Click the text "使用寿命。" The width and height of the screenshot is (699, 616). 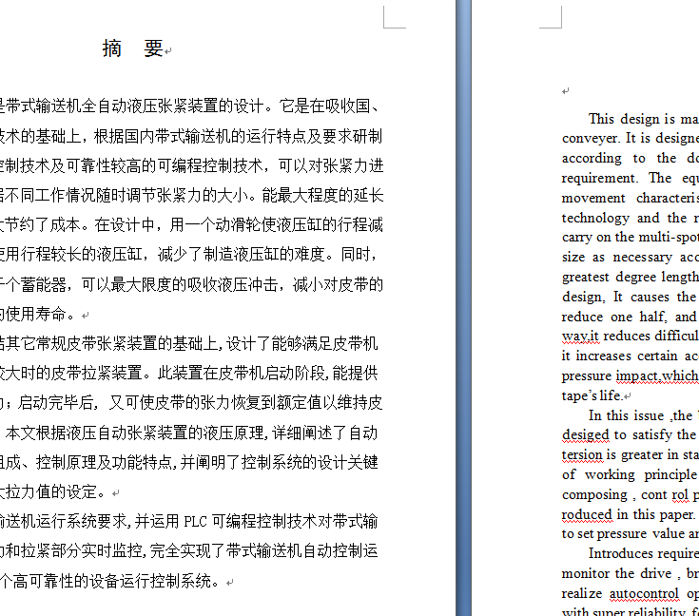41,315
